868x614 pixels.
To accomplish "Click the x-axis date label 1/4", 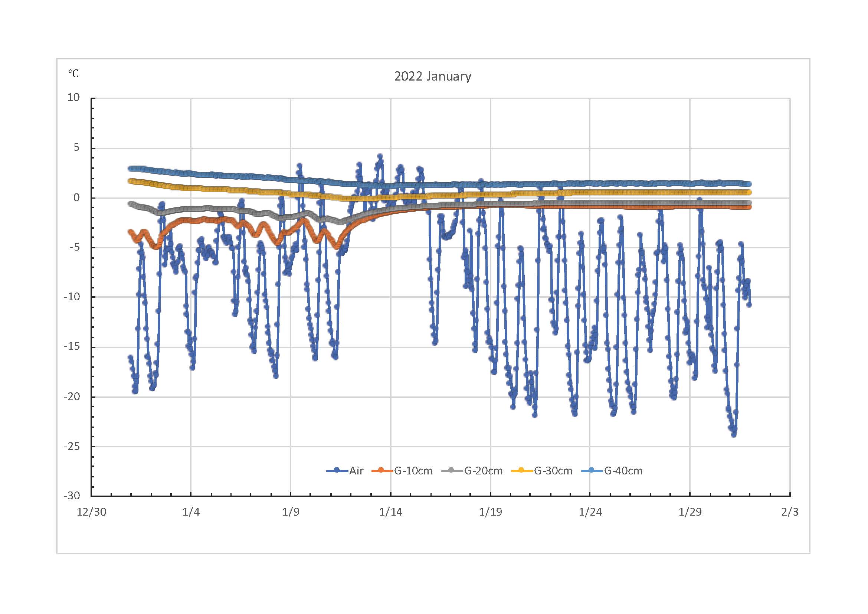I will 191,512.
